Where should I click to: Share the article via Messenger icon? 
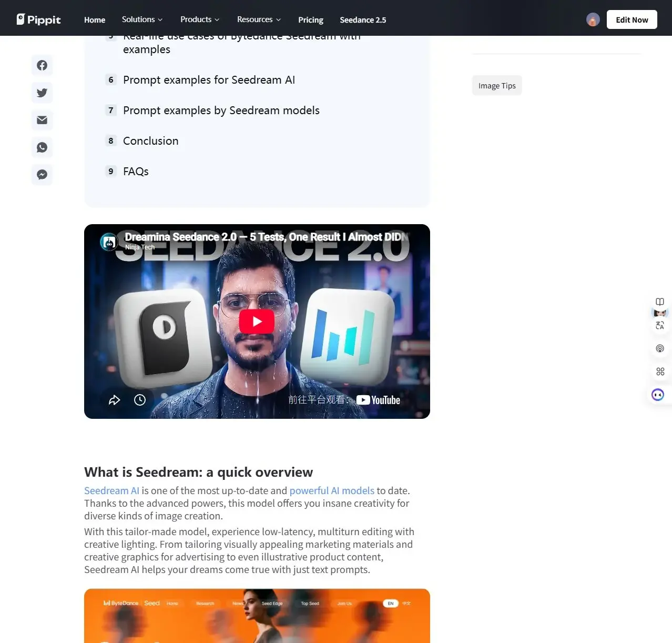tap(42, 175)
